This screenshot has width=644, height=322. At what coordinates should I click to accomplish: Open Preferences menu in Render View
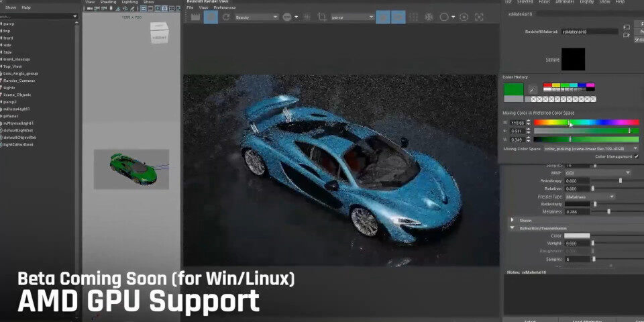225,7
